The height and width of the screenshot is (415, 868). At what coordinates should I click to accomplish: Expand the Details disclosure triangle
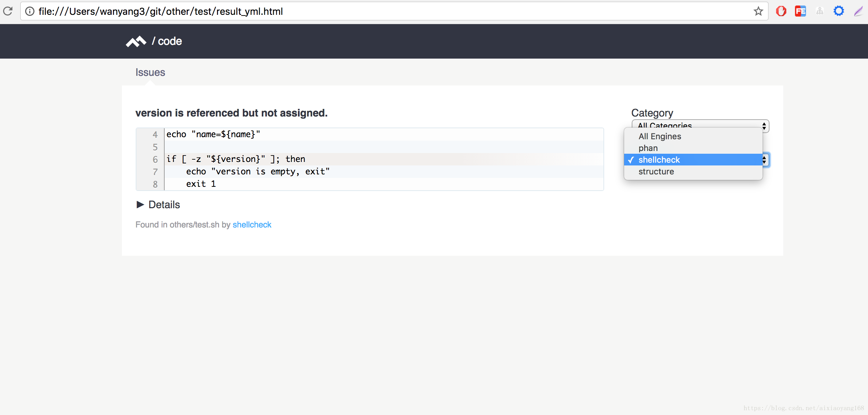[x=140, y=205]
